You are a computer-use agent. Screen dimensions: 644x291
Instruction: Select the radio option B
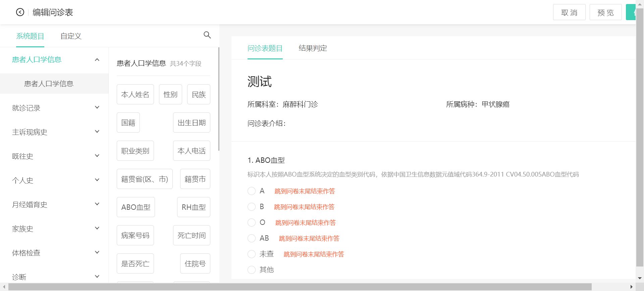[x=252, y=207]
